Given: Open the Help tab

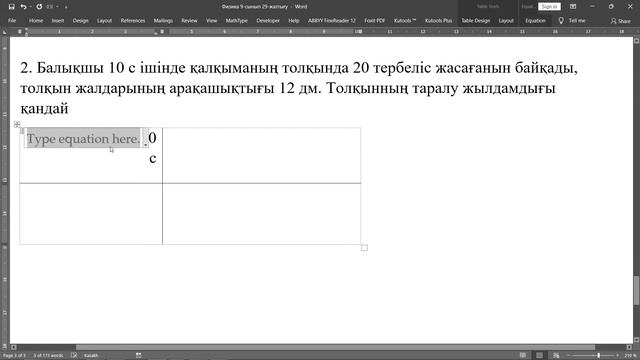Looking at the screenshot, I should tap(294, 20).
